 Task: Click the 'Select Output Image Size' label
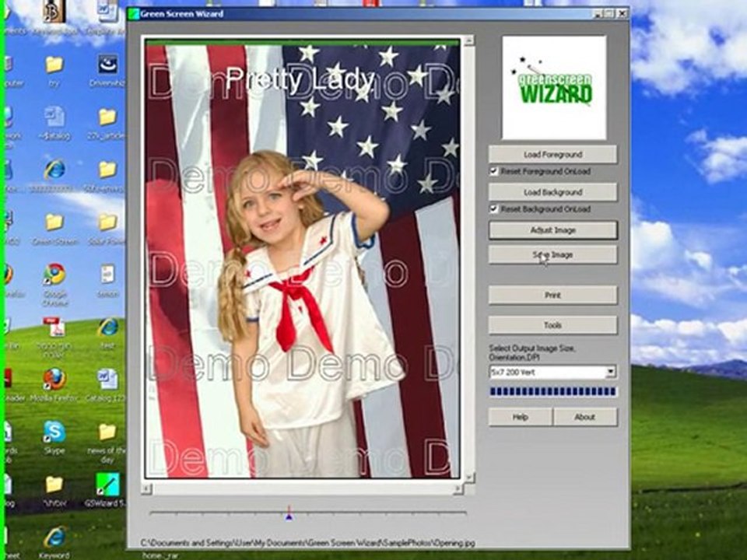point(532,352)
